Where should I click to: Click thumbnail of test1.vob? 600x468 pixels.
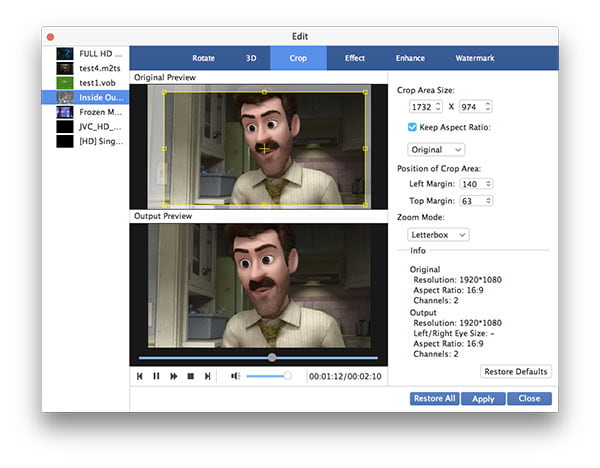click(x=65, y=83)
